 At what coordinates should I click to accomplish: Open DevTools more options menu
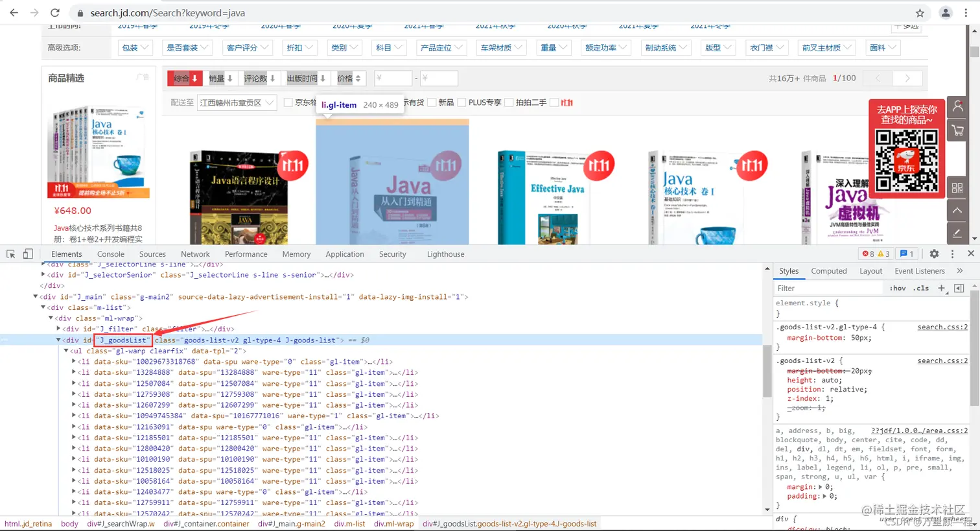952,254
